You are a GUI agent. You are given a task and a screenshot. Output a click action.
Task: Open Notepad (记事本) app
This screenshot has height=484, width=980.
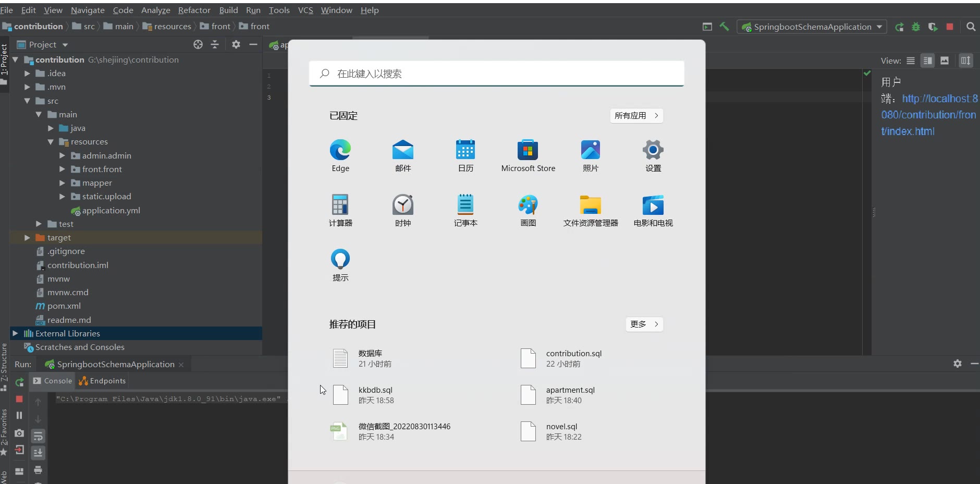coord(465,210)
